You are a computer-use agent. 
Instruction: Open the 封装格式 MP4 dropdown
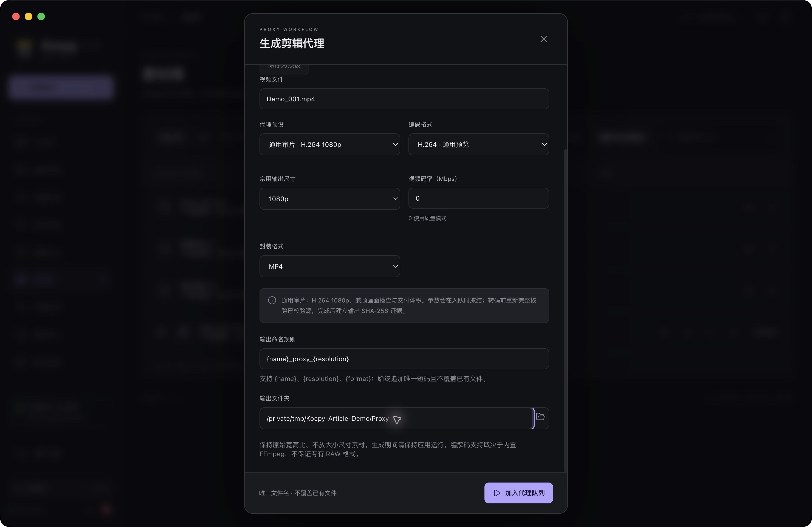pos(329,266)
